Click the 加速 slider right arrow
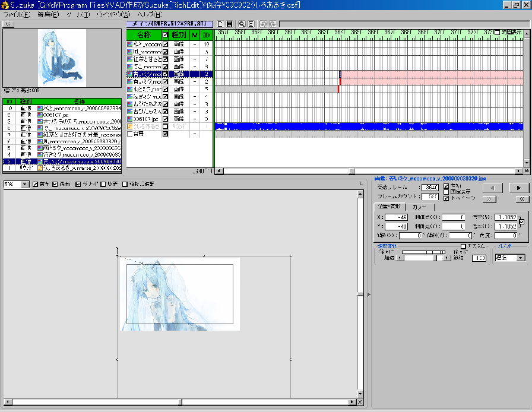The image size is (532, 412). pos(447,258)
